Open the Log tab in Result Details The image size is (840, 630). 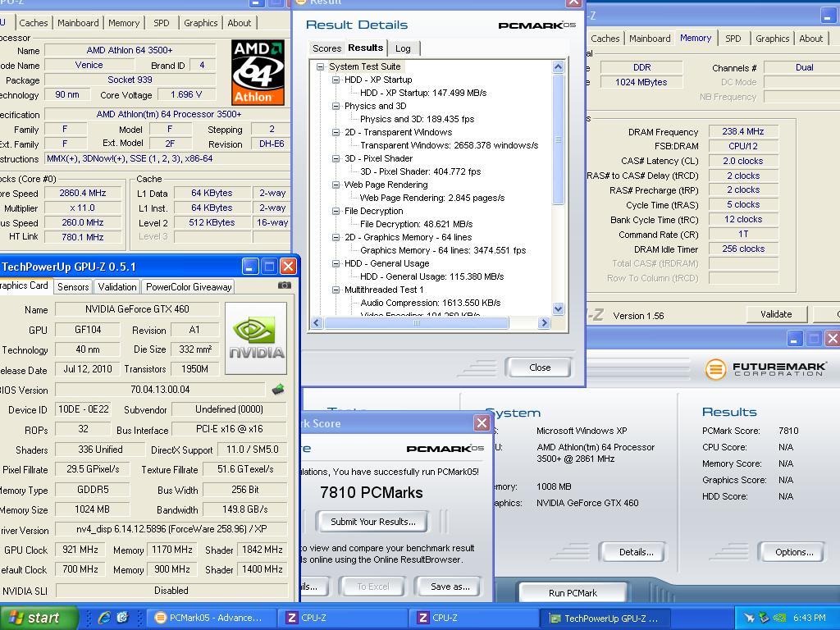coord(404,48)
